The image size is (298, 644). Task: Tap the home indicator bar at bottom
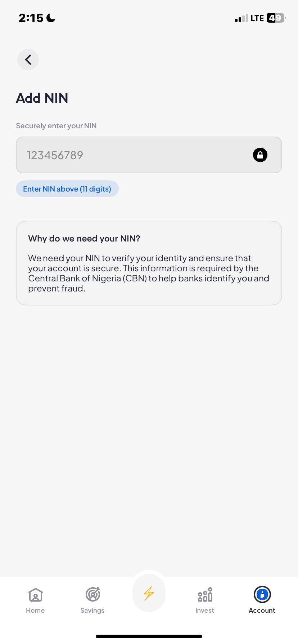(x=149, y=636)
